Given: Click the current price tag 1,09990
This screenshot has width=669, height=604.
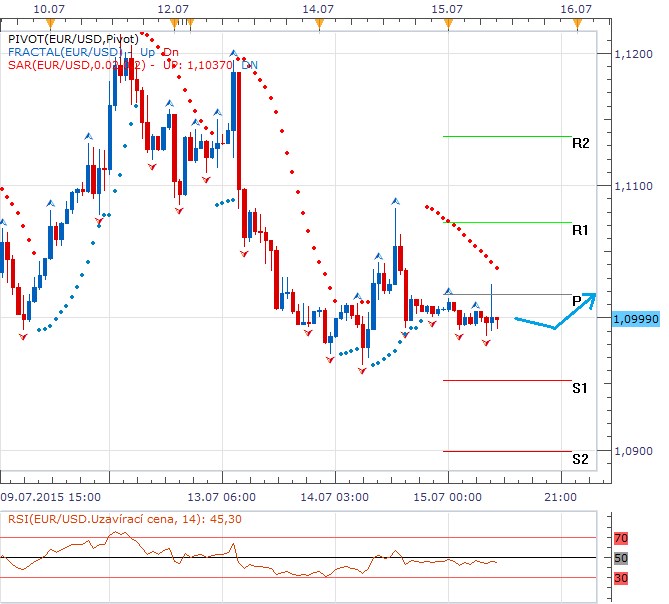Looking at the screenshot, I should click(x=632, y=318).
